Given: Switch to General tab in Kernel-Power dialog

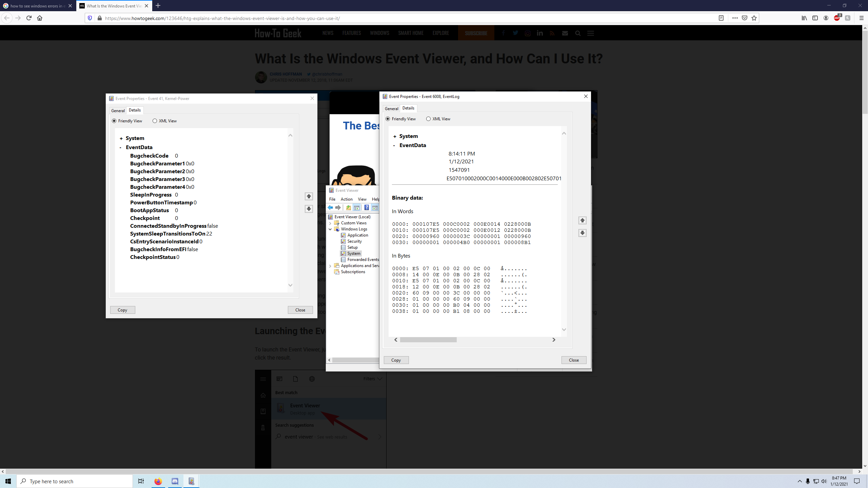Looking at the screenshot, I should (x=118, y=110).
